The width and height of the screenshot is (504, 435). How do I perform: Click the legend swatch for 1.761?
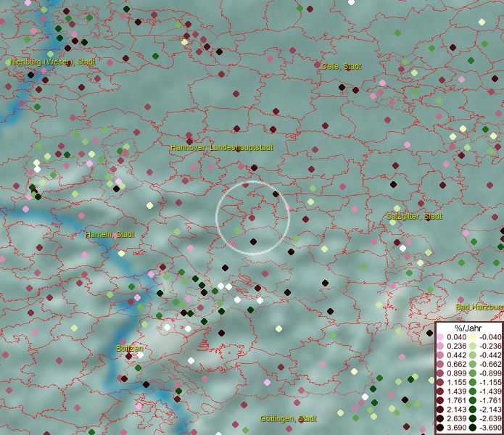click(x=440, y=401)
